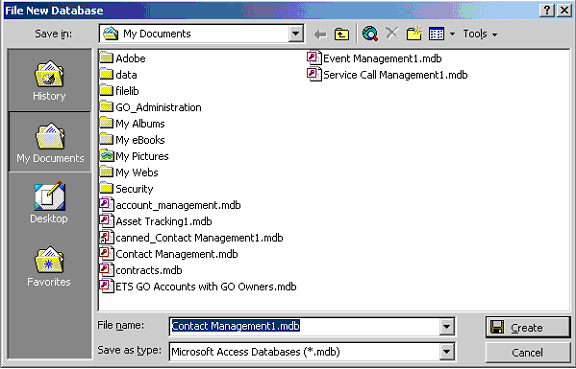Click the Views toolbar icon
This screenshot has height=369, width=576.
[436, 34]
